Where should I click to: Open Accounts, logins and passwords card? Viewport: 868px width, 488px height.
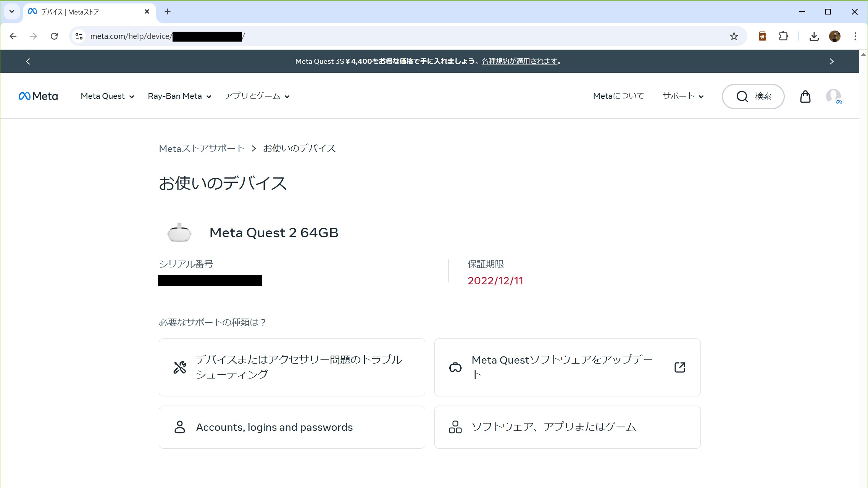[x=292, y=427]
